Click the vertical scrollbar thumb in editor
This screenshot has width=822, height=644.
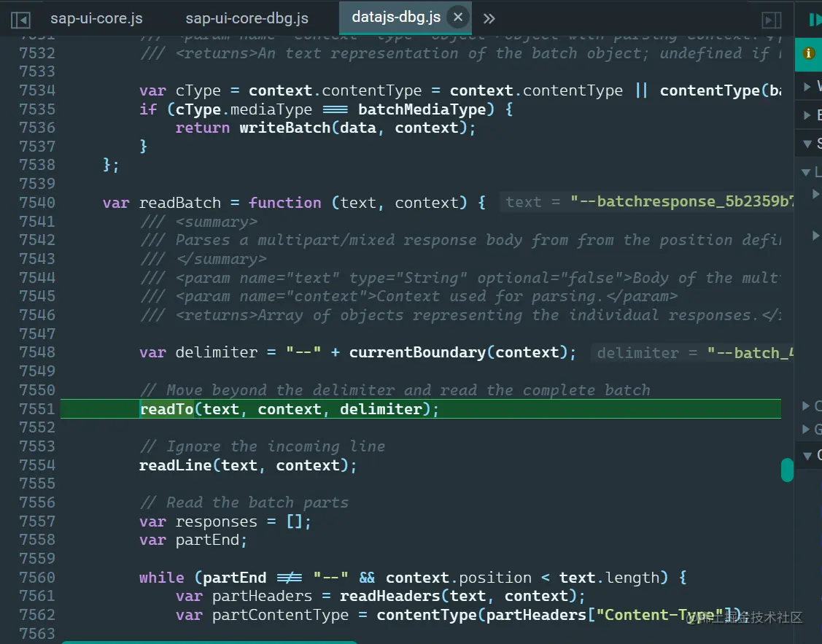[x=787, y=470]
